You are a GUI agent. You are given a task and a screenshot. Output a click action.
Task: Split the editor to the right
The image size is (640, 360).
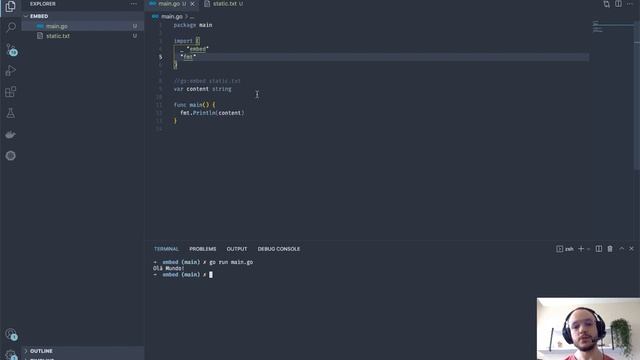pos(618,4)
